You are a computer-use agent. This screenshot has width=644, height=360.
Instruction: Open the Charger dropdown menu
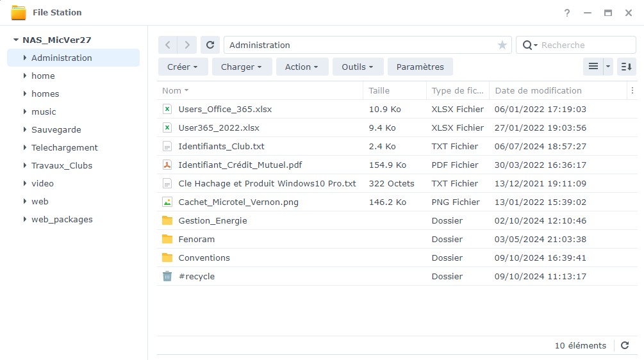(242, 67)
